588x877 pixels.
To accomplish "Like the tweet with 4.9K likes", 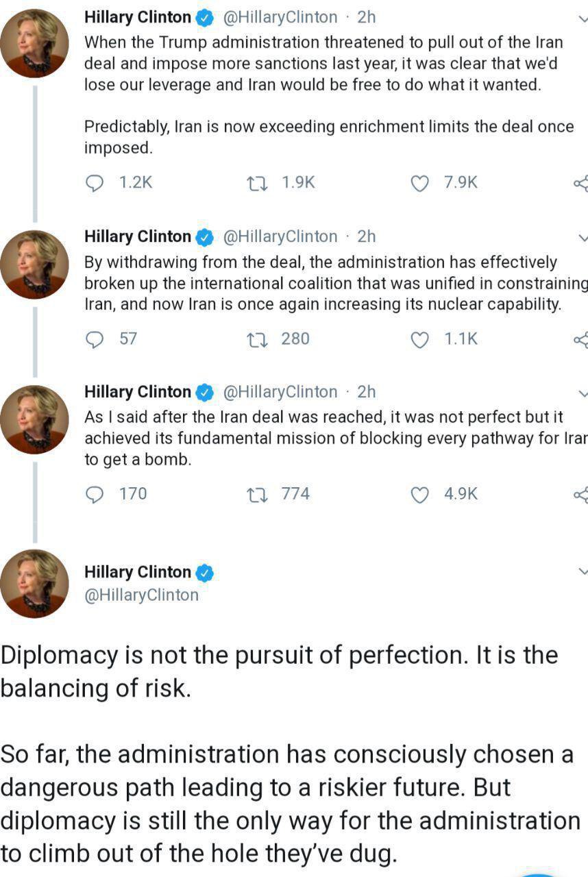I will [419, 494].
